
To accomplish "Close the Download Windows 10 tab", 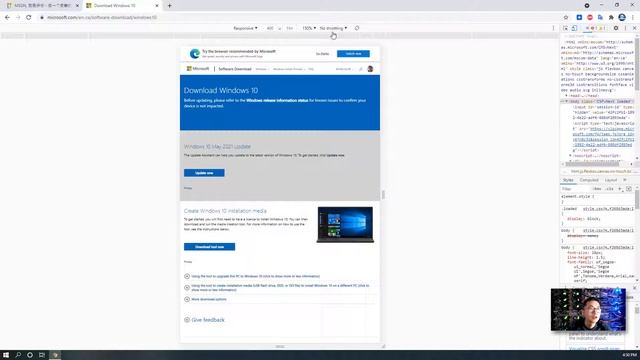I will tap(157, 6).
